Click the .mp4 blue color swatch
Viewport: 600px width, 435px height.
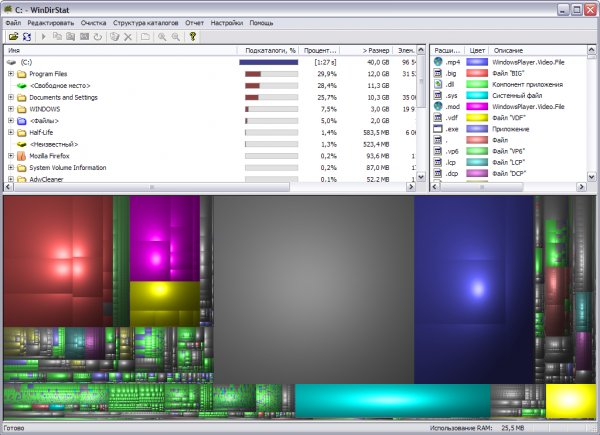coord(477,62)
